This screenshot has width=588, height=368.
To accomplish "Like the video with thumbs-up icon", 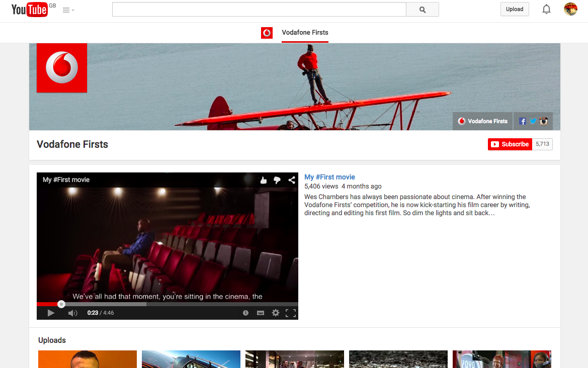I will pos(264,180).
